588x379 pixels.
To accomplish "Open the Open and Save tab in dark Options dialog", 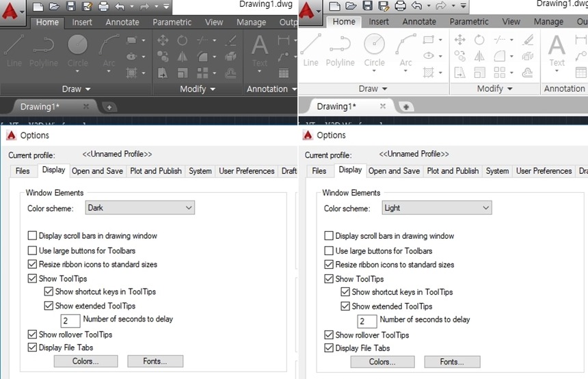I will click(97, 171).
